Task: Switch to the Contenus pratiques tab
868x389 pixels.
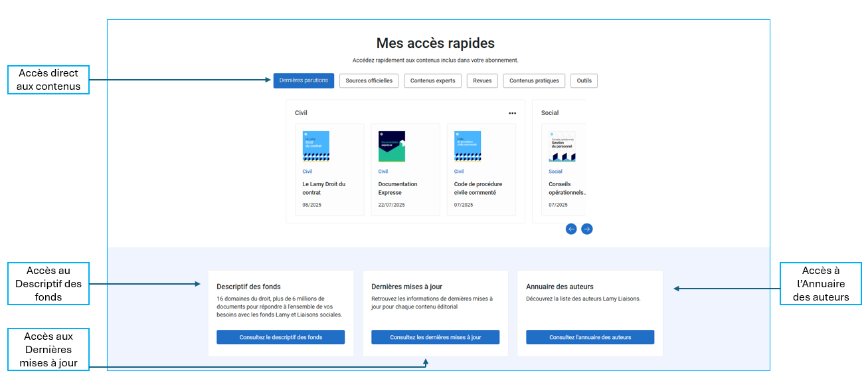Action: [533, 80]
